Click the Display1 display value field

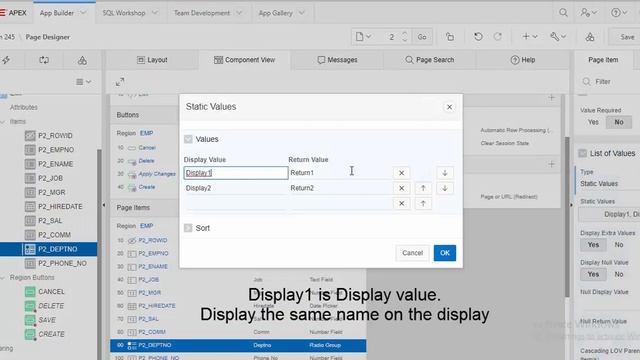tap(236, 173)
